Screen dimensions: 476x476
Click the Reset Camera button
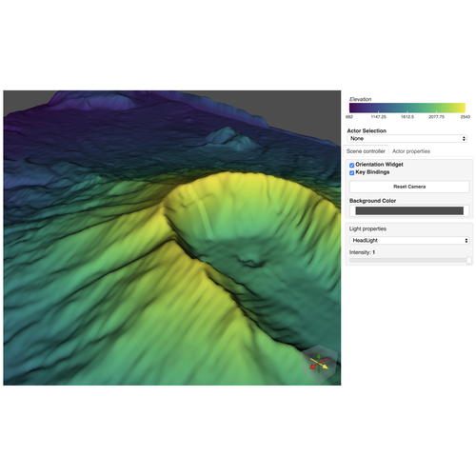coord(409,187)
